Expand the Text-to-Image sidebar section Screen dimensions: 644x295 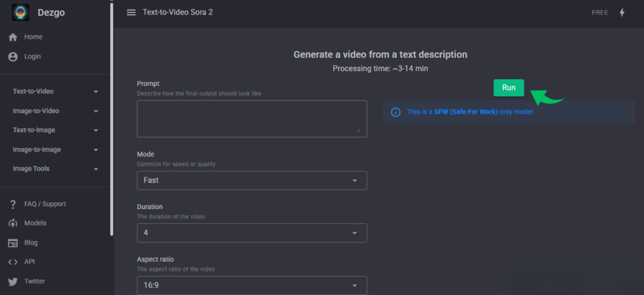click(55, 130)
